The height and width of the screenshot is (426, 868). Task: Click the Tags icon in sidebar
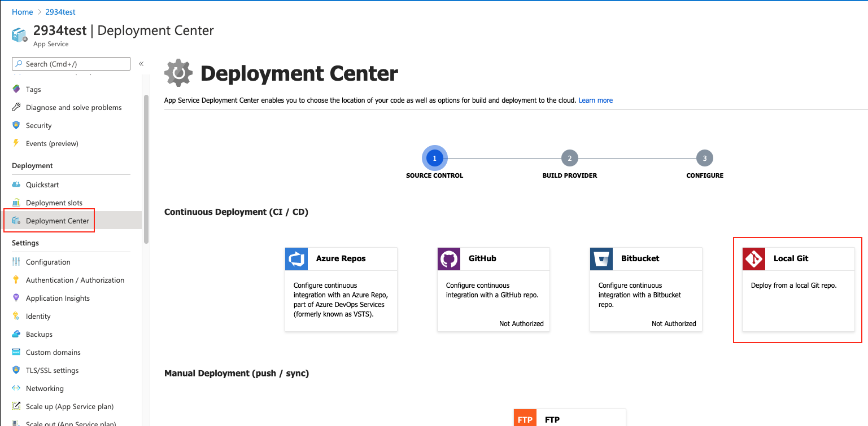click(x=16, y=89)
